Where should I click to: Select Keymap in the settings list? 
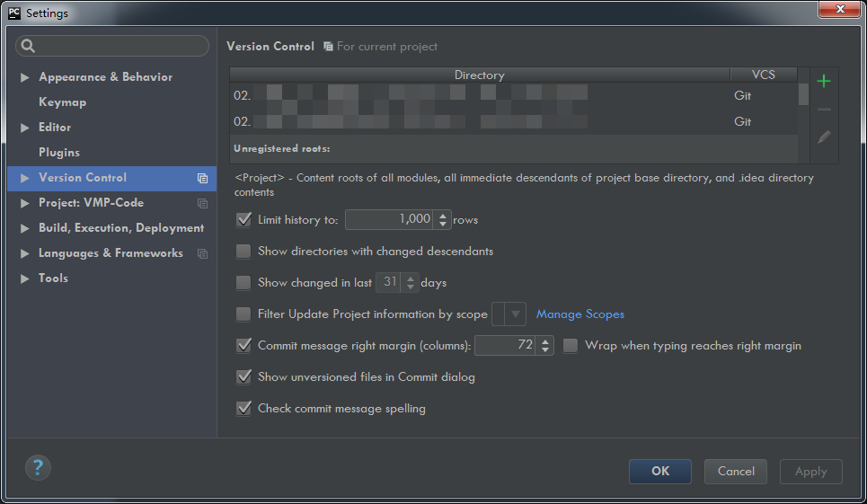click(62, 102)
